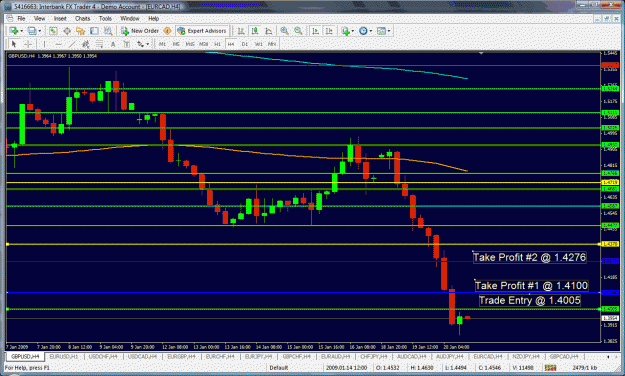
Task: Click the New Order button
Action: [140, 31]
